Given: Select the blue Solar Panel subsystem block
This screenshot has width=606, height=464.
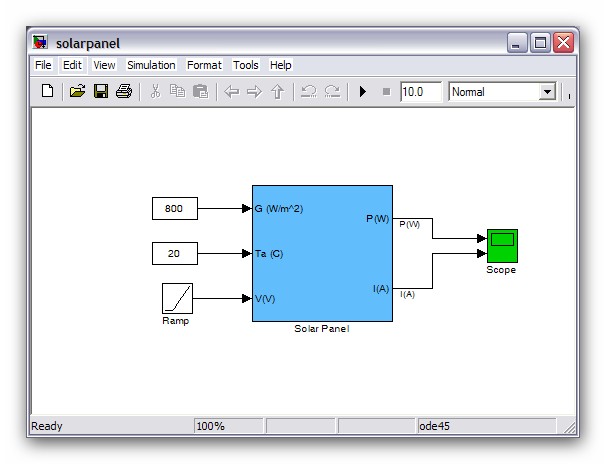Looking at the screenshot, I should pos(321,252).
